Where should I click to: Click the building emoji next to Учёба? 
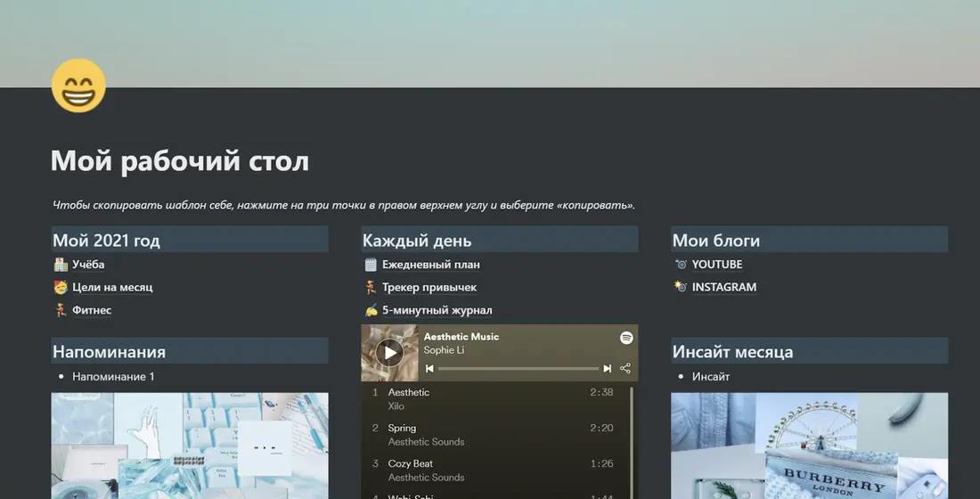pos(61,265)
